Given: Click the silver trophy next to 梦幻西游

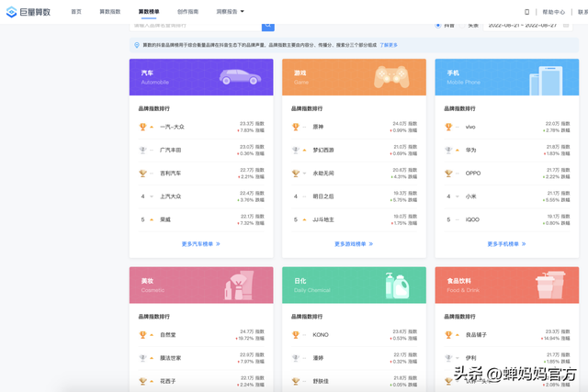Looking at the screenshot, I should (296, 151).
